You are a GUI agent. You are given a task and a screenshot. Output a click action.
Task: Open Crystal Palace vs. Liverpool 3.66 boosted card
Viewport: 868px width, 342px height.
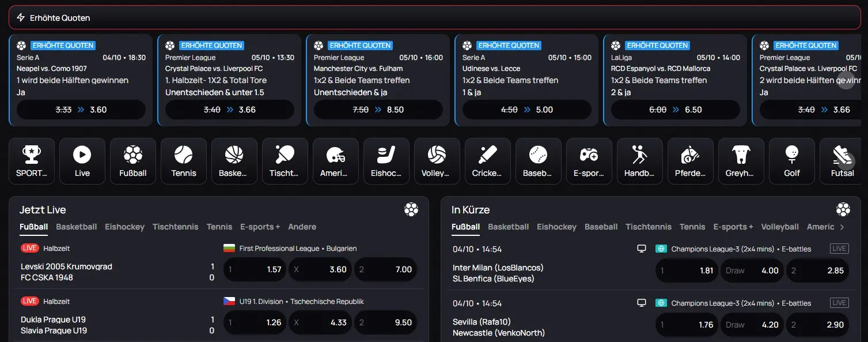pos(229,80)
